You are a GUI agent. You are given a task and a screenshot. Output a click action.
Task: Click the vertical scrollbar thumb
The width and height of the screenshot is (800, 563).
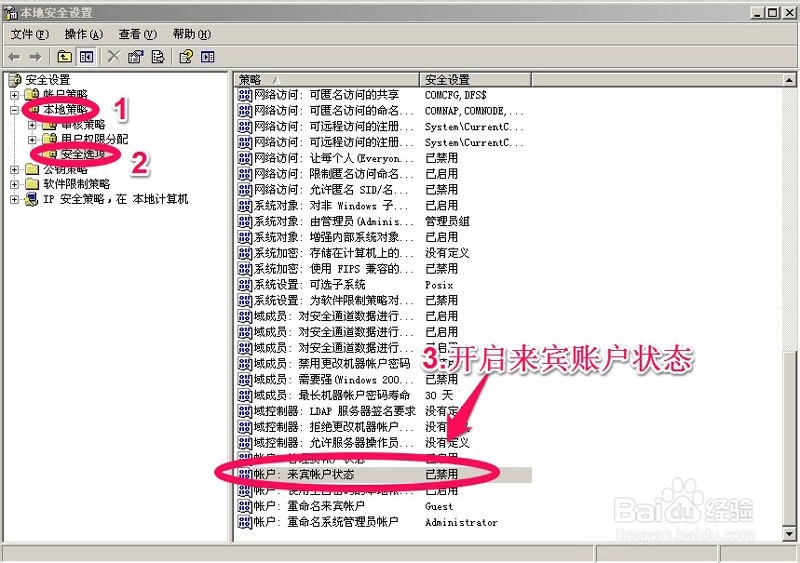(789, 439)
